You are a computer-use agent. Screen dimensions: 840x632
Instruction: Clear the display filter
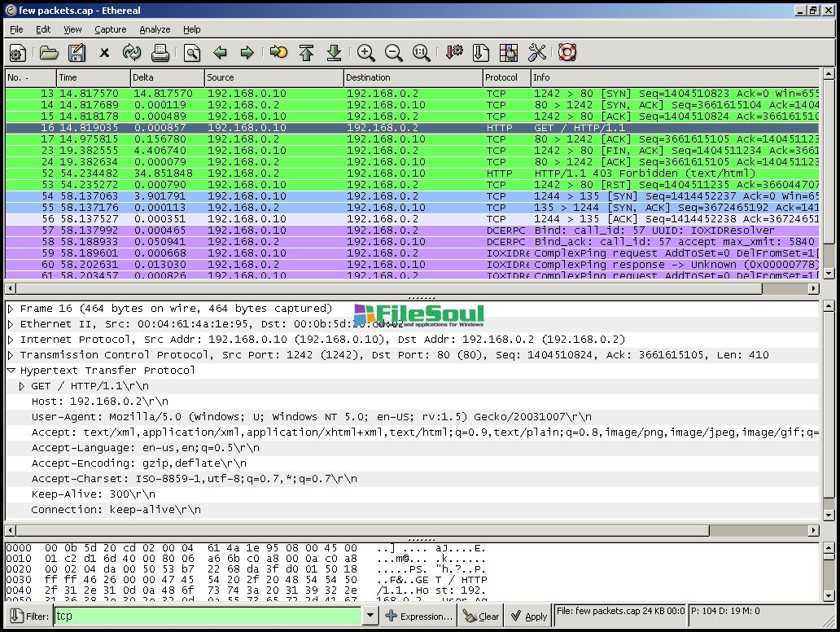[x=481, y=617]
